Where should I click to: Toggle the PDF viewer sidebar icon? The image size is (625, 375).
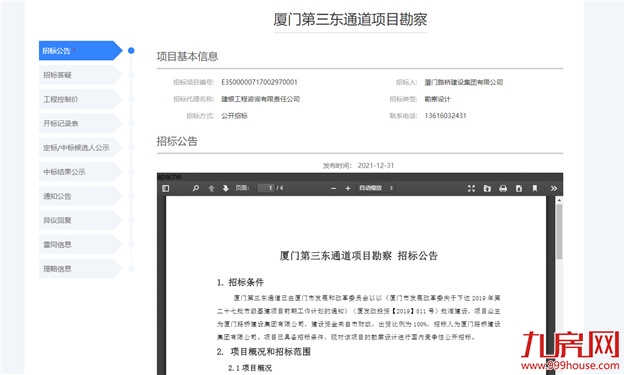(x=166, y=188)
